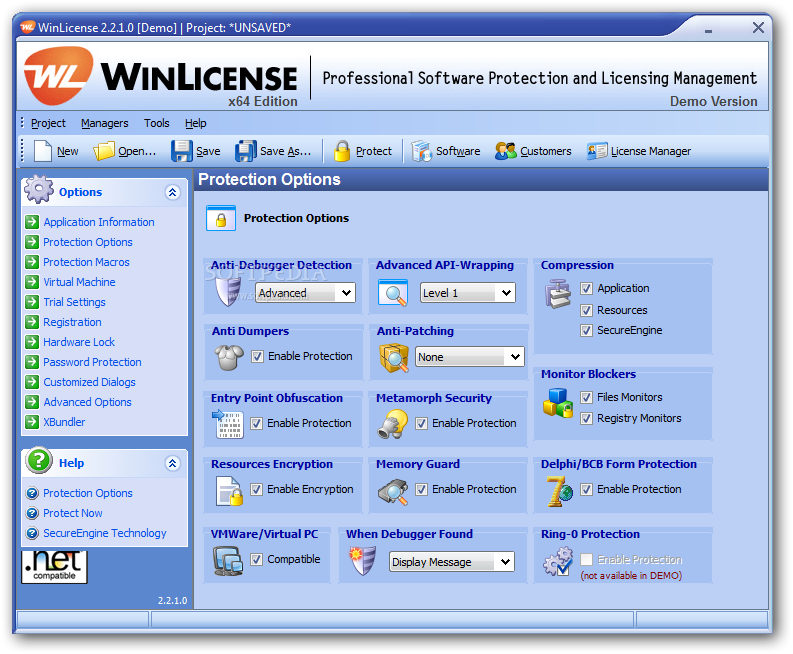Click the VMWare/Virtual PC monitors icon
This screenshot has height=654, width=793.
click(228, 561)
